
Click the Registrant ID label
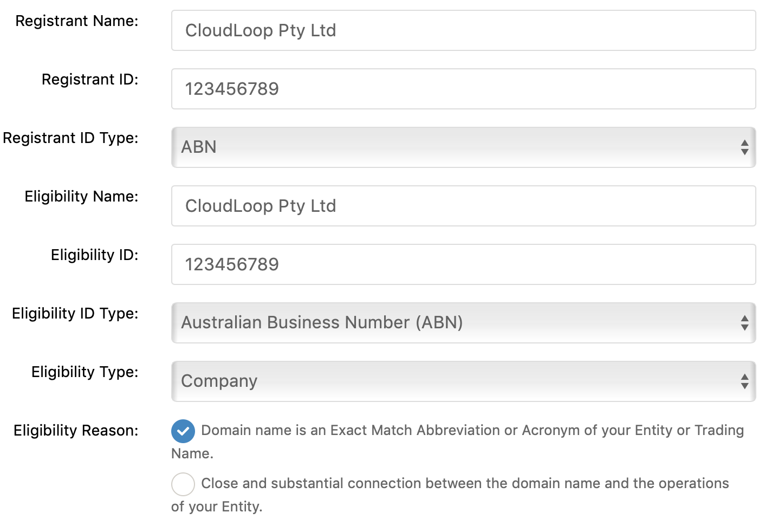[x=90, y=80]
